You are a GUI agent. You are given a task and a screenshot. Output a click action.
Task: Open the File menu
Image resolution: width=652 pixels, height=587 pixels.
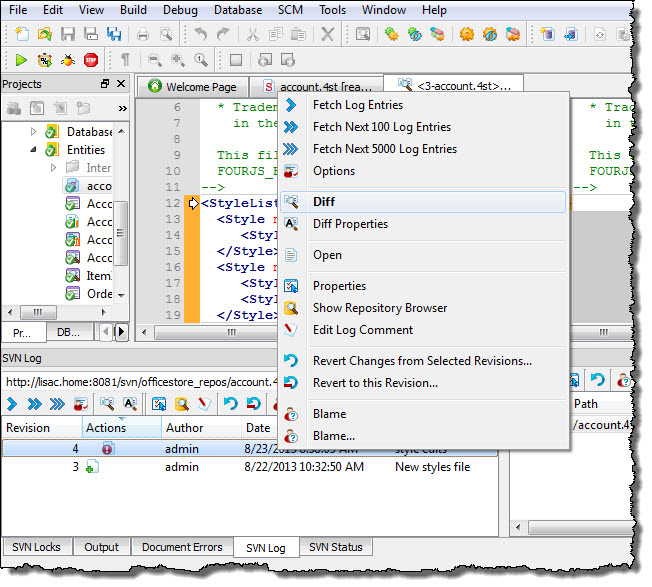coord(18,10)
